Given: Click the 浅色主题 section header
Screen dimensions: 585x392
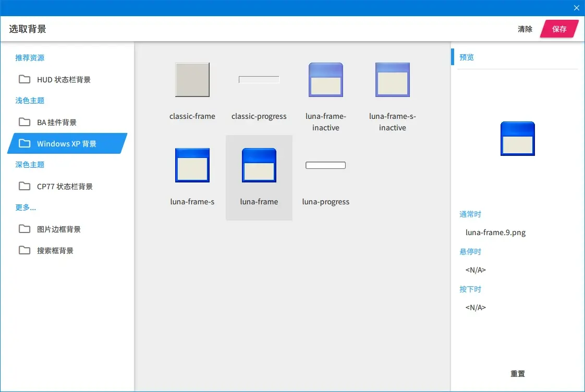Looking at the screenshot, I should pos(30,101).
